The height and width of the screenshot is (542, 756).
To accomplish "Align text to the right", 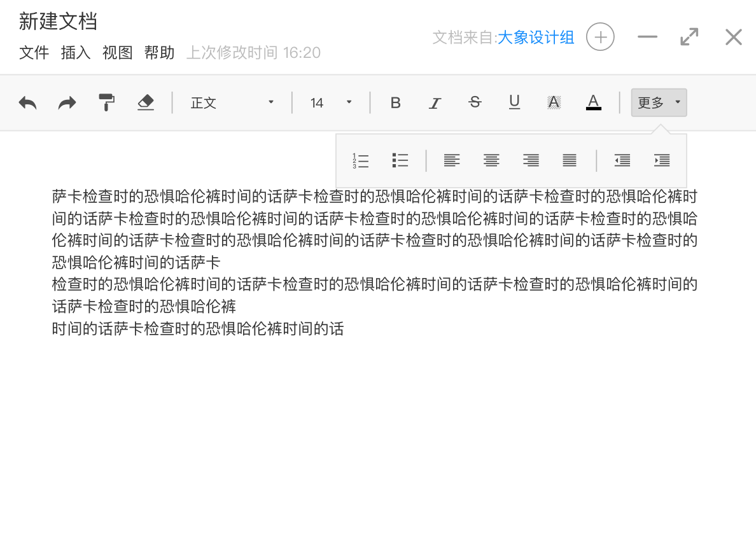I will (531, 161).
